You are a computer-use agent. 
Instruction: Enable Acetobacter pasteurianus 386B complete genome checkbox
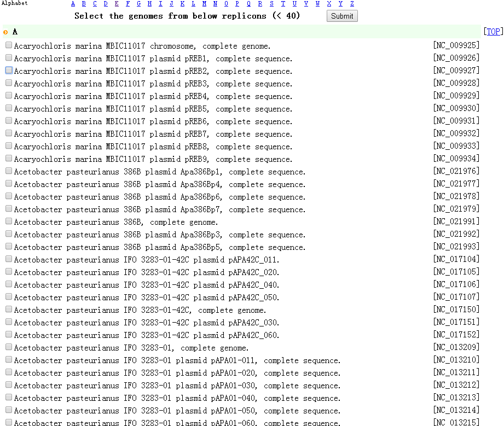pyautogui.click(x=9, y=221)
